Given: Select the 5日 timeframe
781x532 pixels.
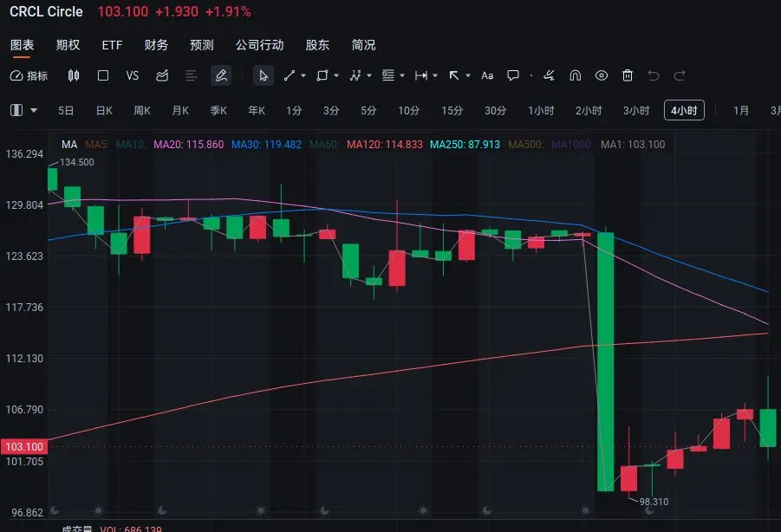Looking at the screenshot, I should 66,111.
